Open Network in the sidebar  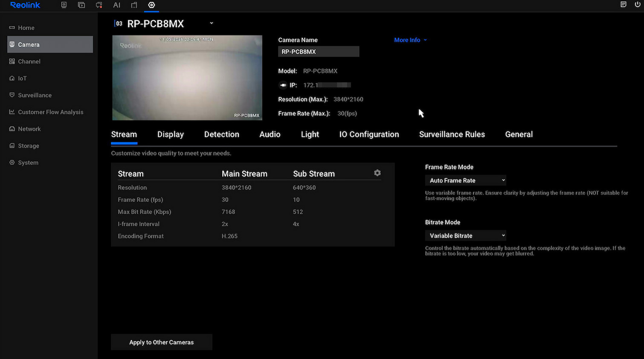(x=50, y=129)
